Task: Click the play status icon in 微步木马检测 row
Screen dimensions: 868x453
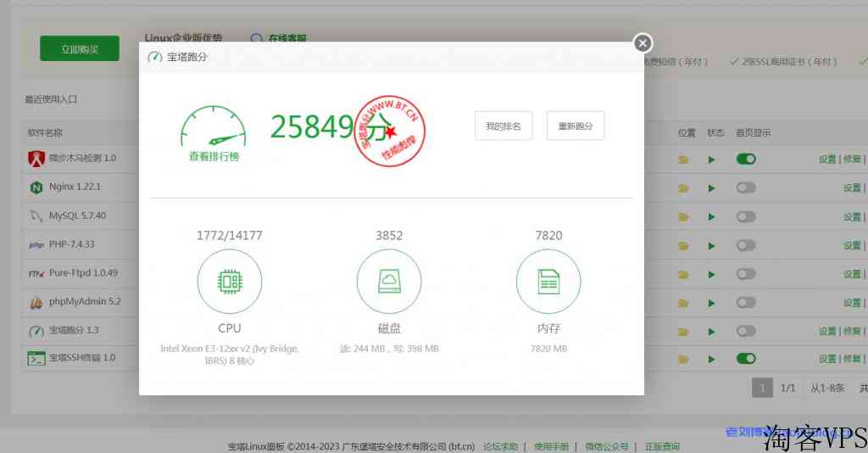Action: (711, 160)
